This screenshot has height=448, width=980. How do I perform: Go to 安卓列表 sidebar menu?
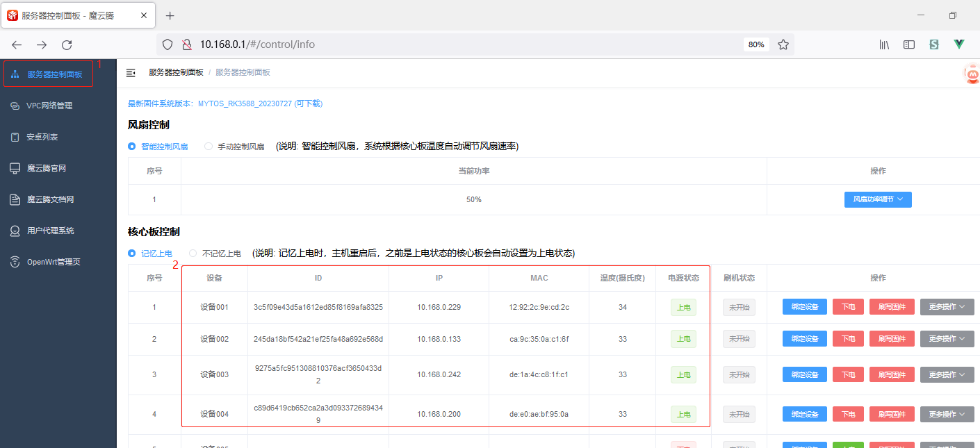[x=42, y=137]
